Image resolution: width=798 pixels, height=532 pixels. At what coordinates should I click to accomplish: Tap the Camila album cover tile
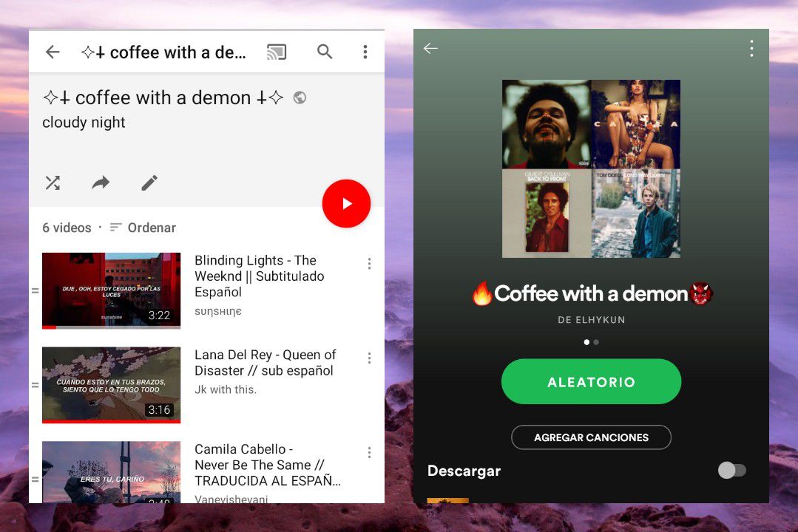(636, 124)
